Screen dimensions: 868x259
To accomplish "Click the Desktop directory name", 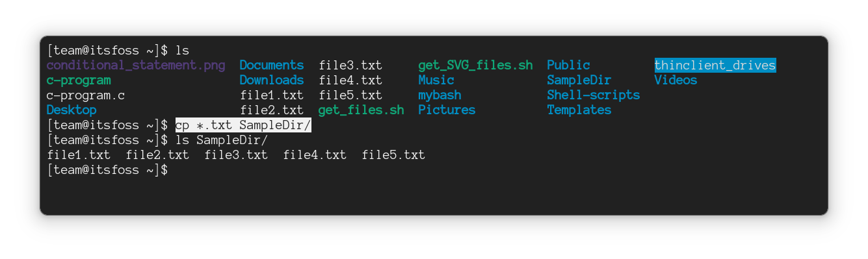I will point(72,110).
